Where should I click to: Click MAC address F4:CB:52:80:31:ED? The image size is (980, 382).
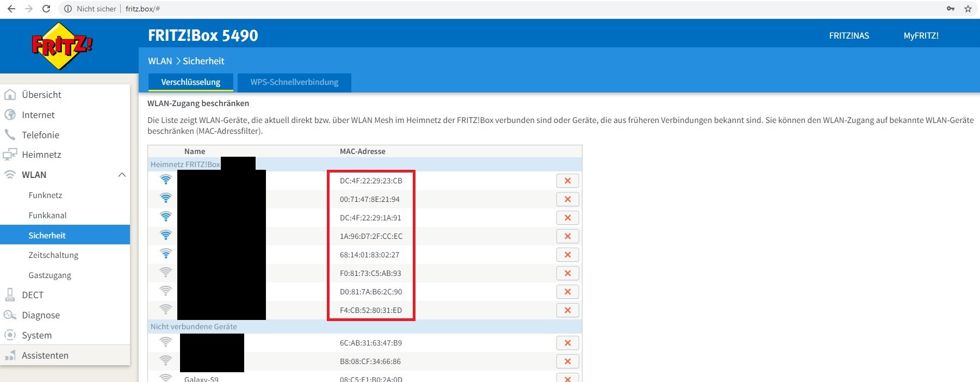point(371,310)
